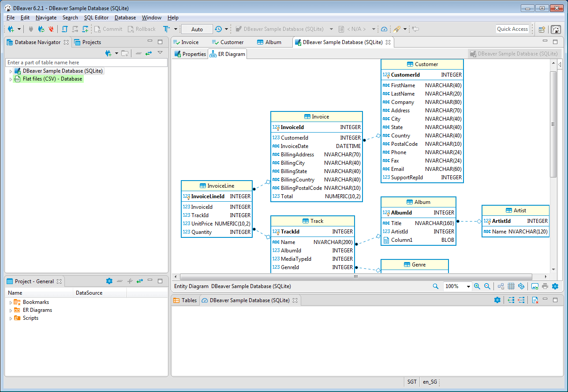This screenshot has height=392, width=568.
Task: Open the active connection selector dropdown arrow
Action: [x=331, y=29]
